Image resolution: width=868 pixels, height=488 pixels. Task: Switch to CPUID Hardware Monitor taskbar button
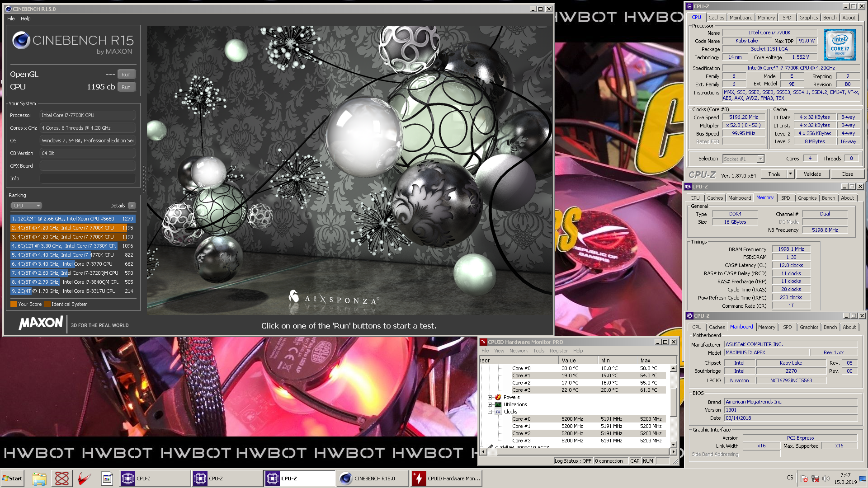446,479
